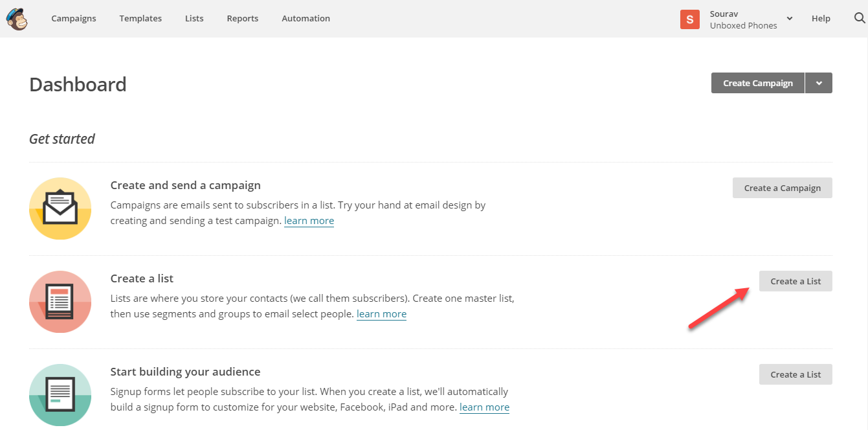Open learn more link about campaigns
This screenshot has width=868, height=430.
coord(309,221)
